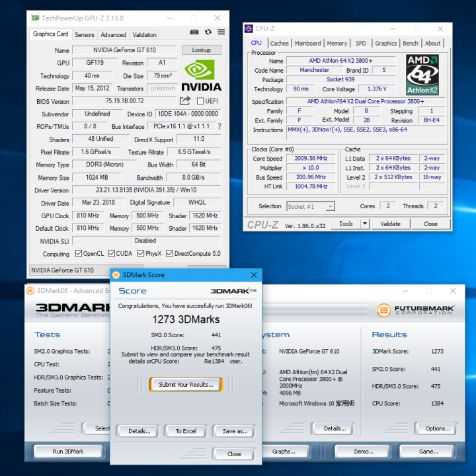Click the Core Speed value 2009.56 MHz

pos(311,158)
